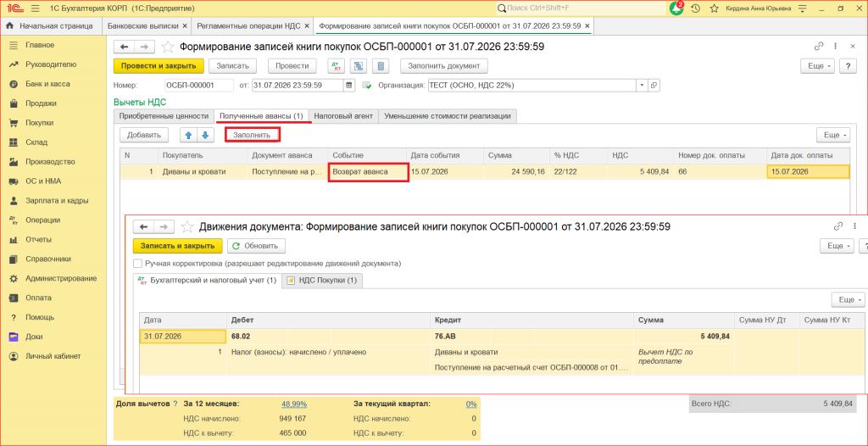Image resolution: width=868 pixels, height=446 pixels.
Task: Move row up with the up arrow
Action: point(189,135)
